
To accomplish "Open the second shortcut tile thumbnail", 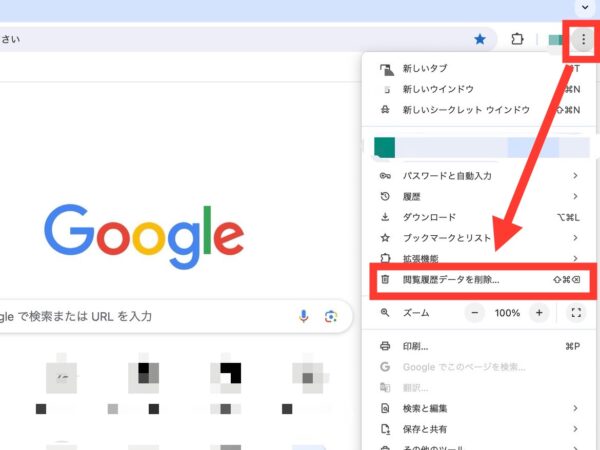I will click(143, 377).
